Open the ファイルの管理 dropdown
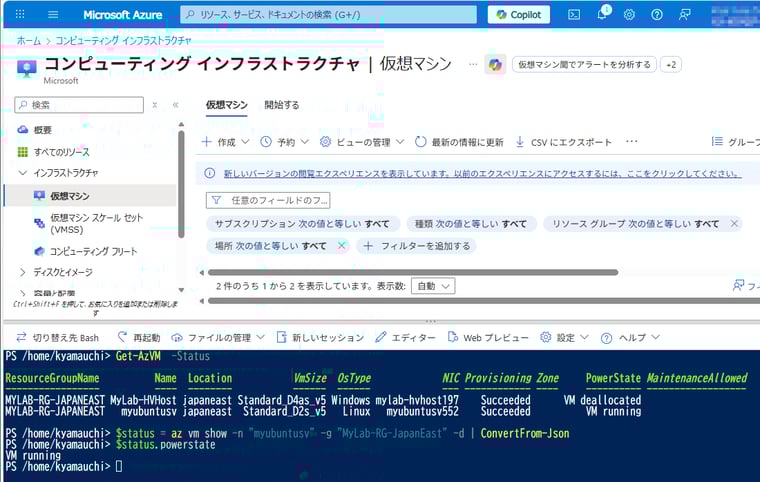 coord(218,337)
